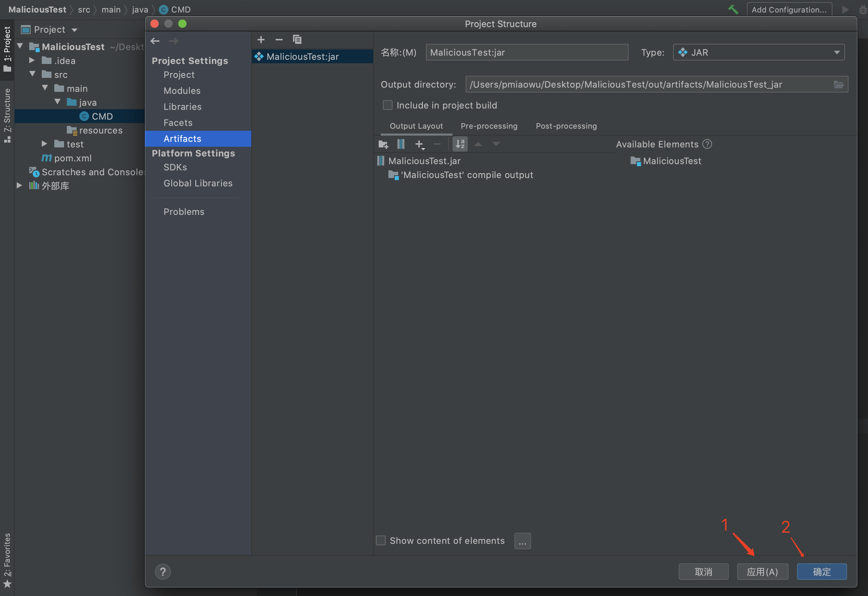Screen dimensions: 868x596
Task: Enable Include in project build checkbox
Action: pos(387,105)
